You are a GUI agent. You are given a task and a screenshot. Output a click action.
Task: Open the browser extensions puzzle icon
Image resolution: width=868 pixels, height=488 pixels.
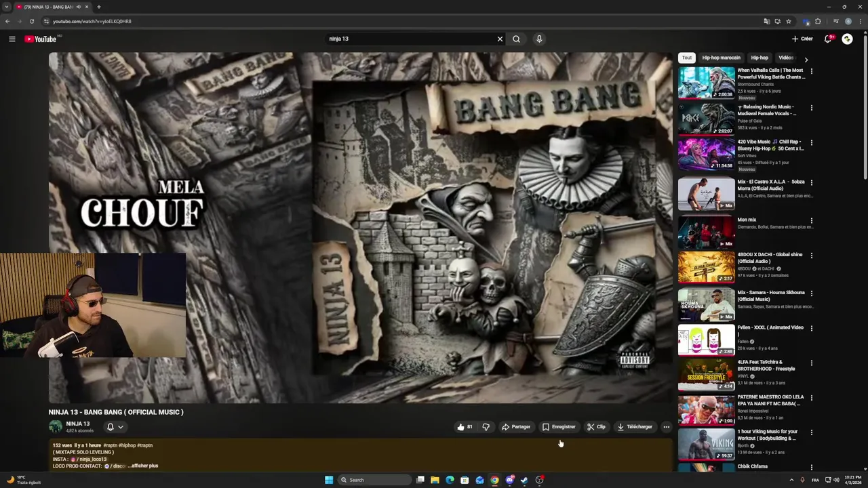[818, 21]
